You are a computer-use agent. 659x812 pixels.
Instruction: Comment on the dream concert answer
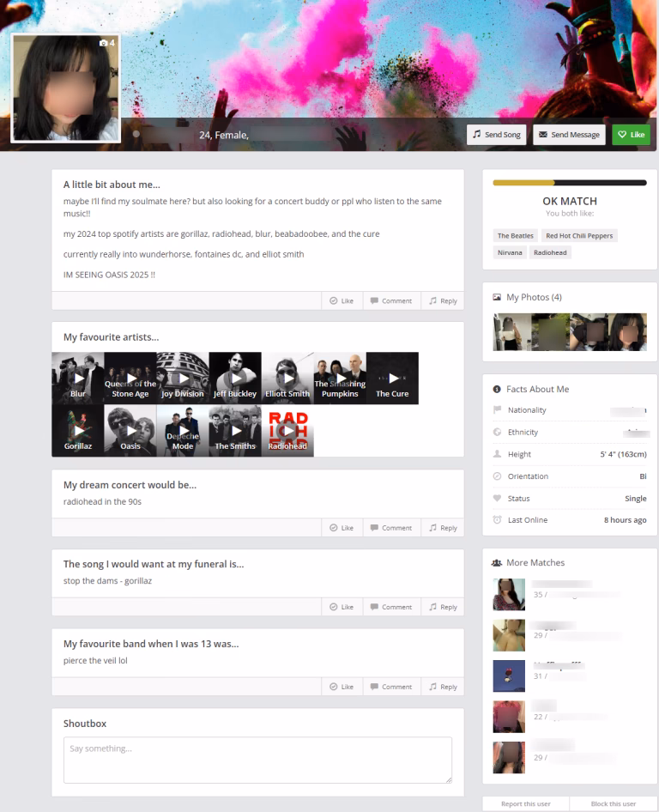coord(391,528)
